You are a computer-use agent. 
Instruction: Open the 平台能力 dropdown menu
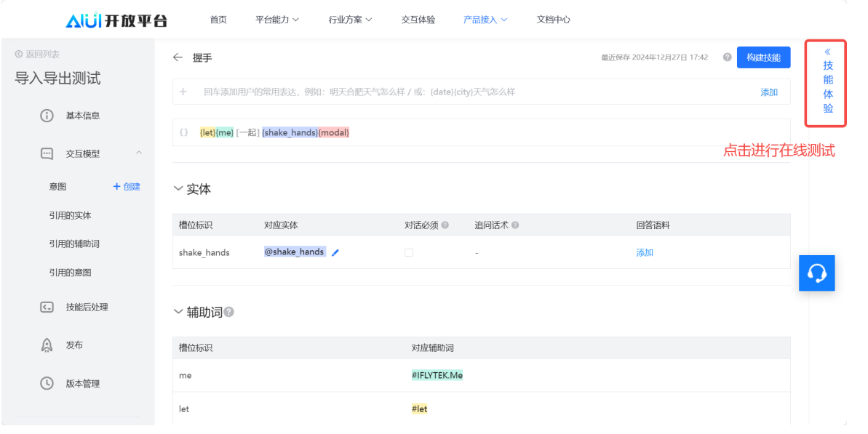point(277,20)
